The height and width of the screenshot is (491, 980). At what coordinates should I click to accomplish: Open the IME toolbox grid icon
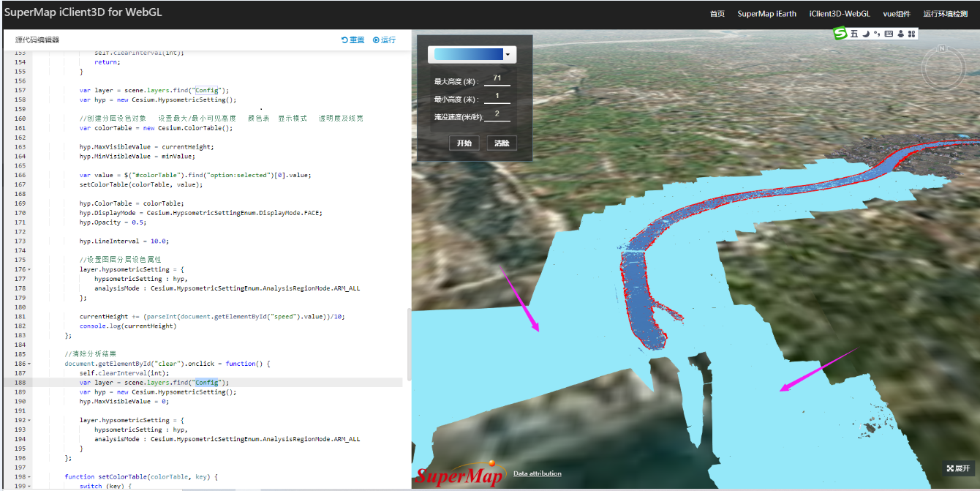click(x=911, y=34)
